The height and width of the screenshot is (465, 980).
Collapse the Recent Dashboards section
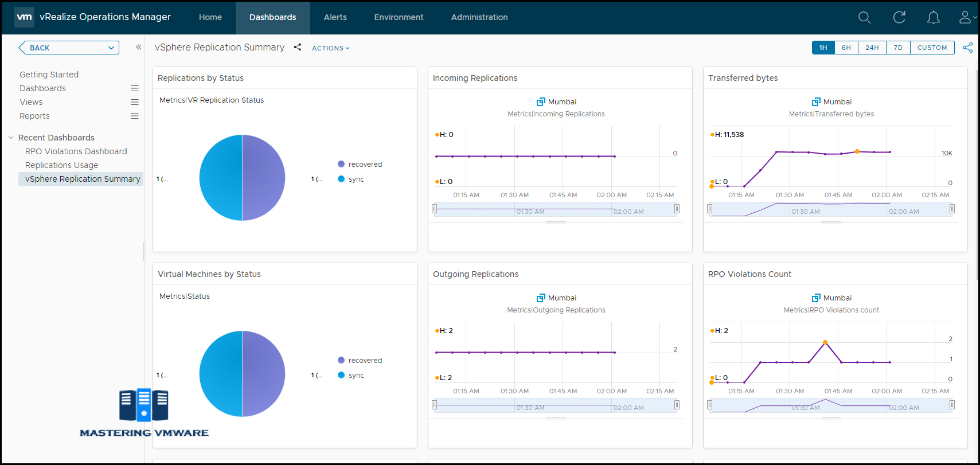coord(11,138)
